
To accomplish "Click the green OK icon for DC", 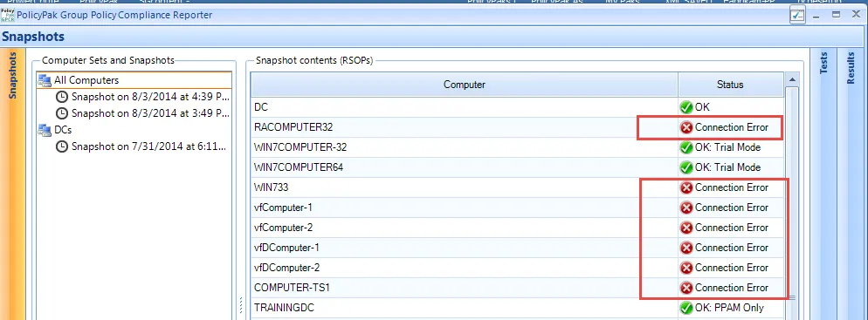I will click(x=686, y=107).
